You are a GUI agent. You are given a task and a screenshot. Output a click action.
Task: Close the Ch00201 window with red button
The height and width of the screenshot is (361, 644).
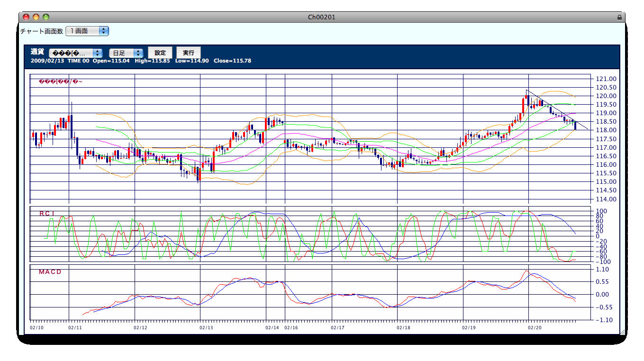[x=26, y=17]
